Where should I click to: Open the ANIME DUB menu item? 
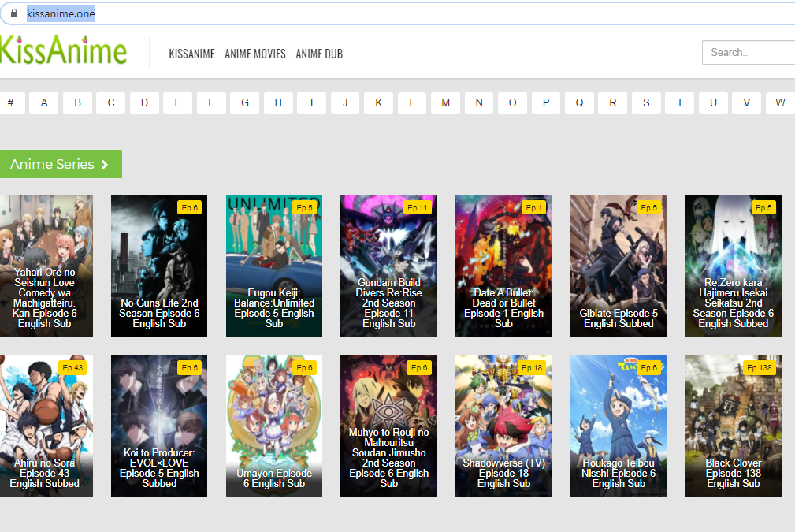pos(319,54)
